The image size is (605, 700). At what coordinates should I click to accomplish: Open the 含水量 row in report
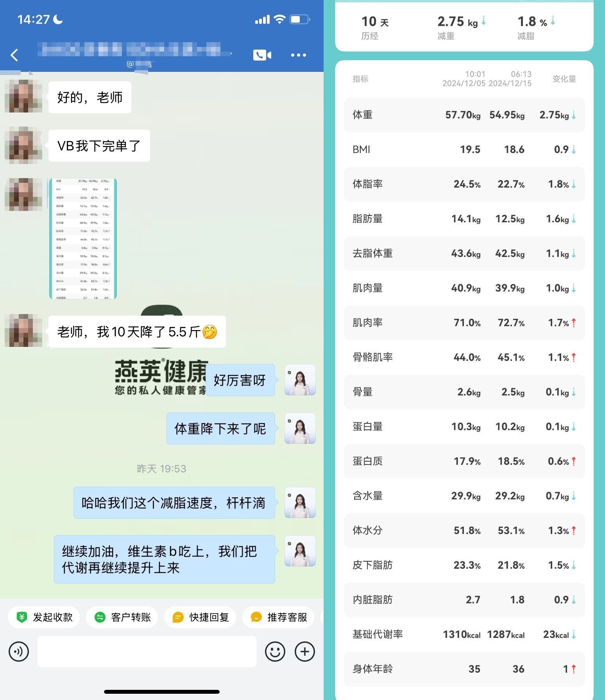pyautogui.click(x=464, y=496)
